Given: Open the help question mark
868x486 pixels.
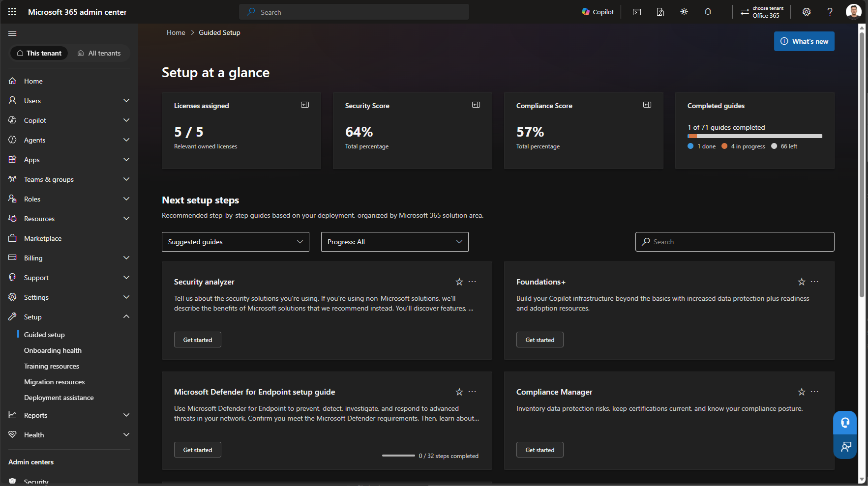Looking at the screenshot, I should click(x=830, y=12).
